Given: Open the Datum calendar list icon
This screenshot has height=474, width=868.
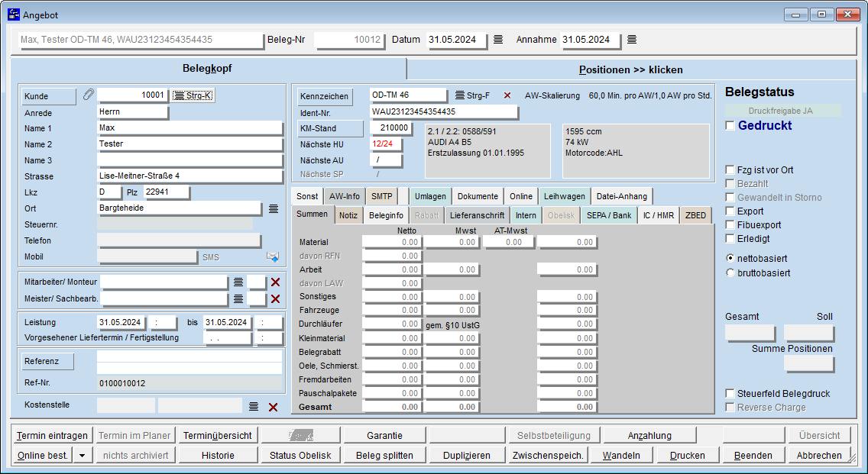Looking at the screenshot, I should 498,40.
